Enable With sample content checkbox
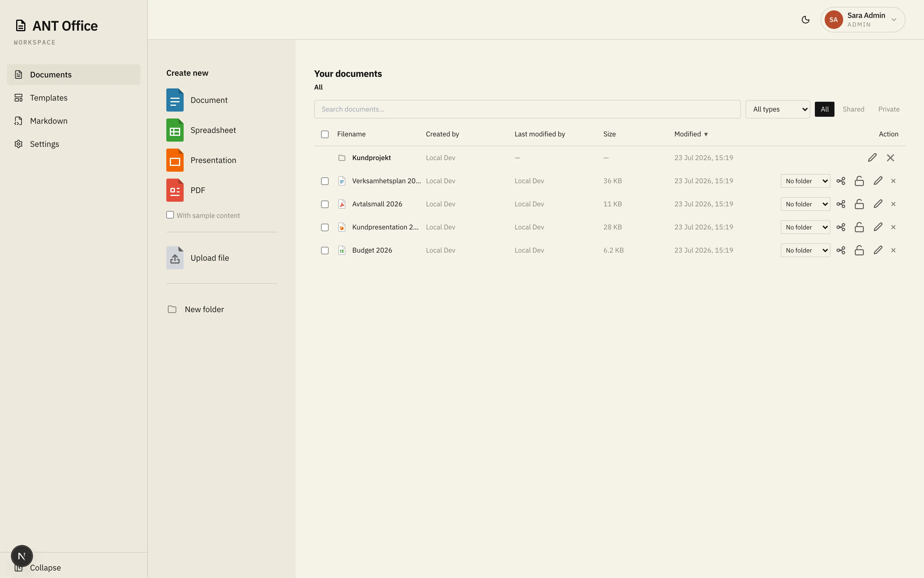Viewport: 924px width, 578px height. tap(170, 215)
